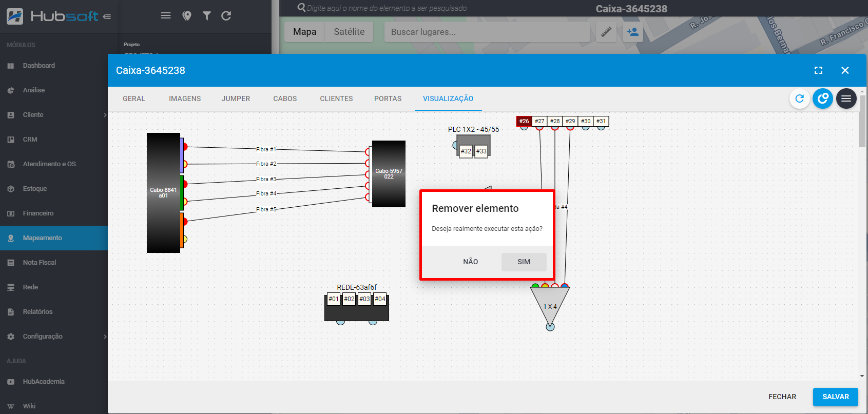Click the Fibra #5 label

pos(266,209)
